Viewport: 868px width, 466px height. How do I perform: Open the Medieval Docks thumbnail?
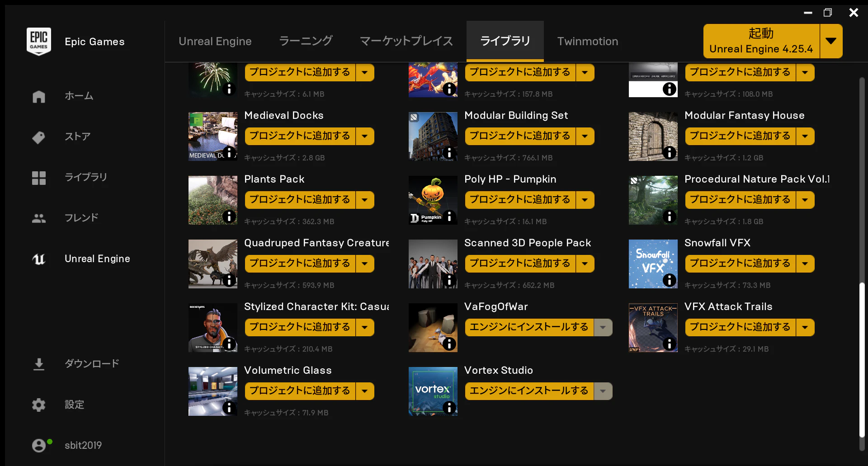[x=213, y=137]
